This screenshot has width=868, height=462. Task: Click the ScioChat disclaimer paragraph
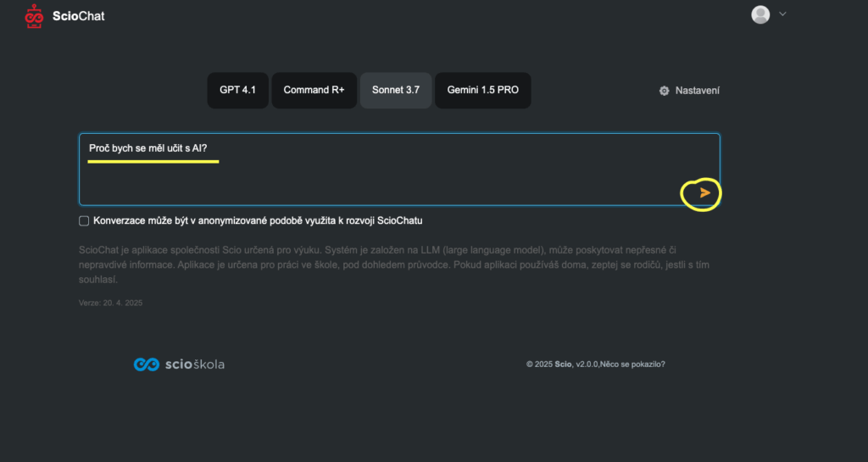(x=394, y=264)
